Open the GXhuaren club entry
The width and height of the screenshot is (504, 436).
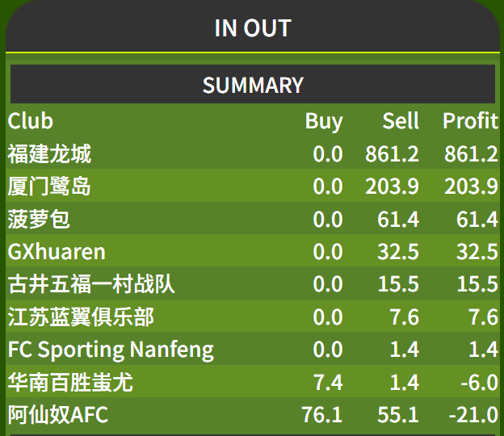(57, 252)
